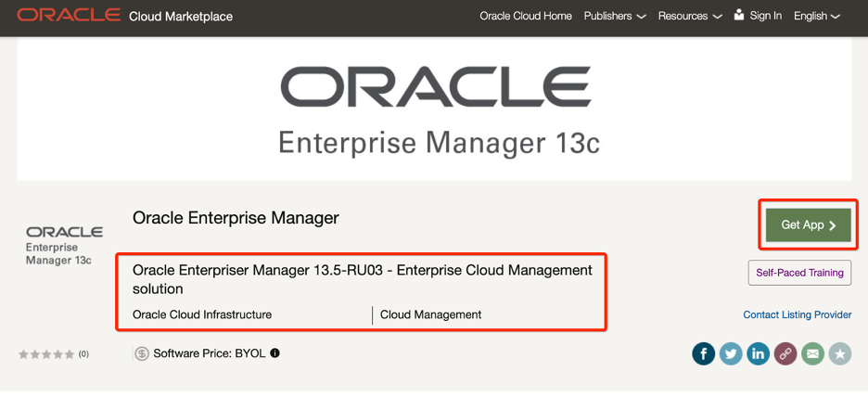Open the English language selector
The width and height of the screenshot is (868, 397).
(x=816, y=16)
